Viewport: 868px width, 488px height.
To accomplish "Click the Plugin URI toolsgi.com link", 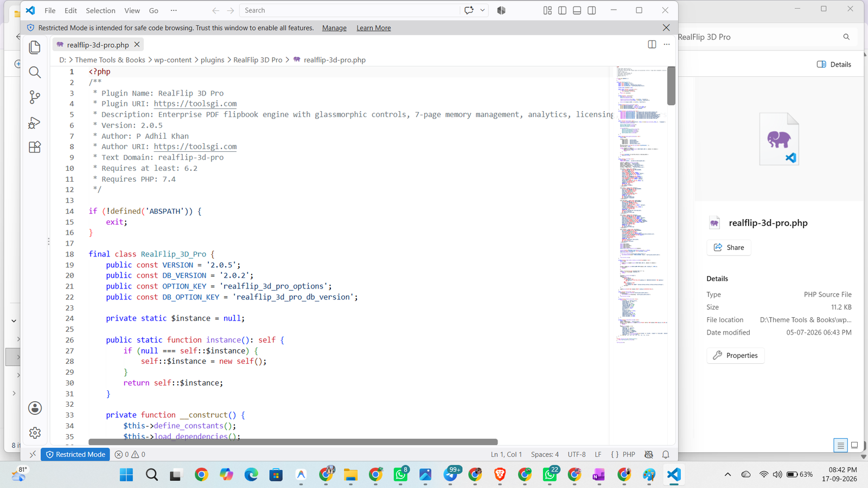I will (x=195, y=104).
